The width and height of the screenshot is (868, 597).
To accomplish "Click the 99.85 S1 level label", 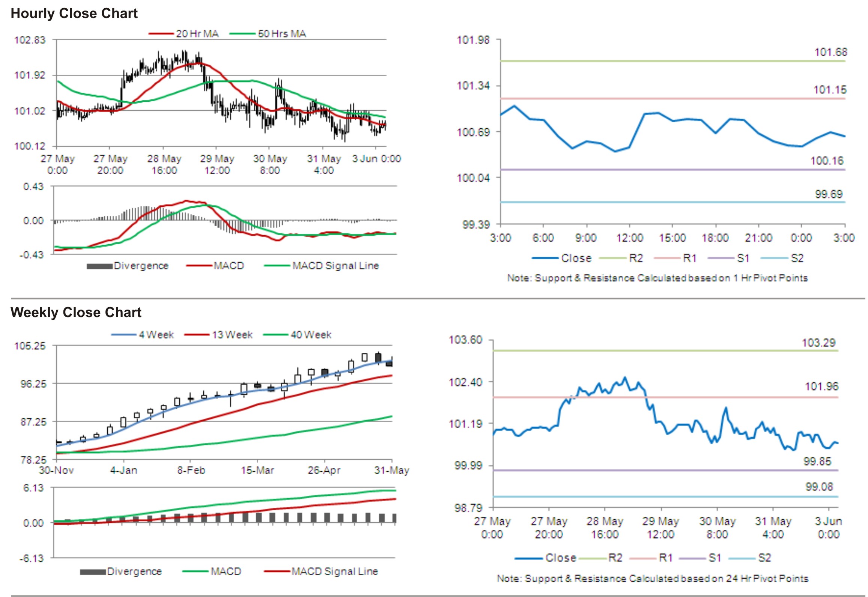I will coord(817,461).
